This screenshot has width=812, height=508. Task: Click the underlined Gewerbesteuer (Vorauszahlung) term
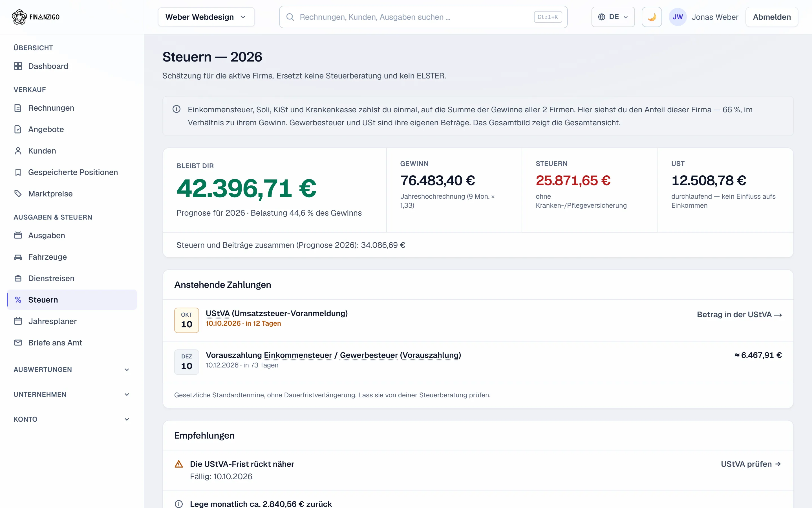400,355
